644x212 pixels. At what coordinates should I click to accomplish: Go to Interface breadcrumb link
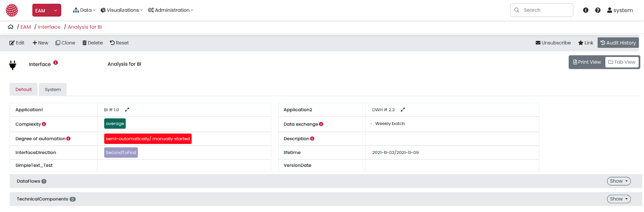49,27
